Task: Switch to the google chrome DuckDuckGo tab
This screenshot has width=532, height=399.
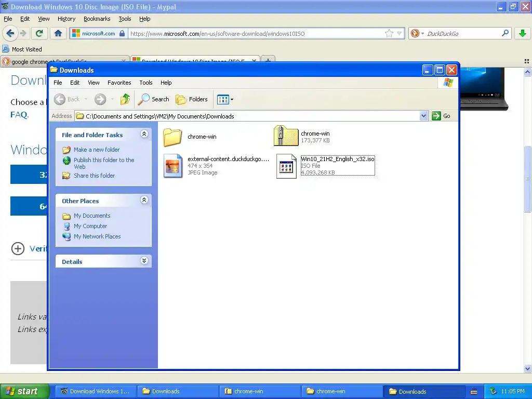Action: click(64, 61)
